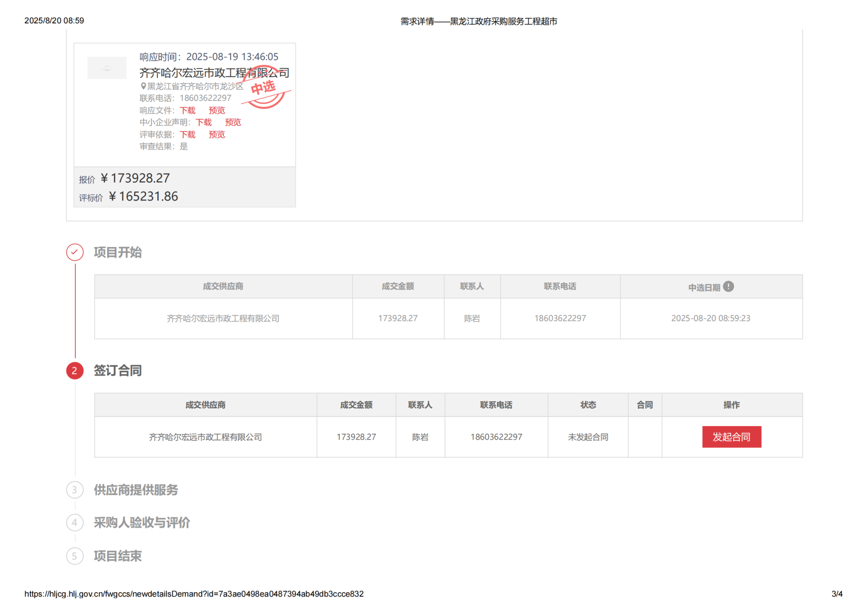Image resolution: width=868 pixels, height=613 pixels.
Task: Click the step 3 circle icon
Action: tap(75, 490)
